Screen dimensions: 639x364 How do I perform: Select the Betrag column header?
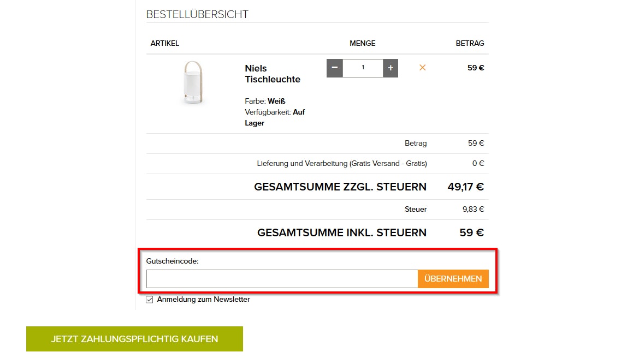tap(470, 44)
